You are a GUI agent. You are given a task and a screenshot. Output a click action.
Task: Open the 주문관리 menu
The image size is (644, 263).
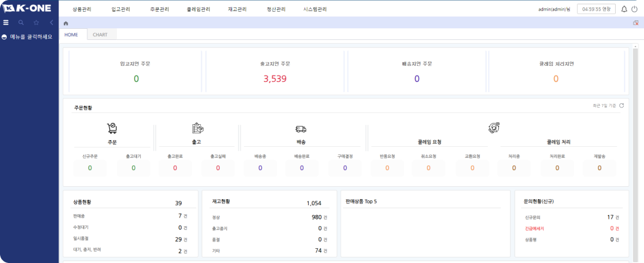coord(159,9)
